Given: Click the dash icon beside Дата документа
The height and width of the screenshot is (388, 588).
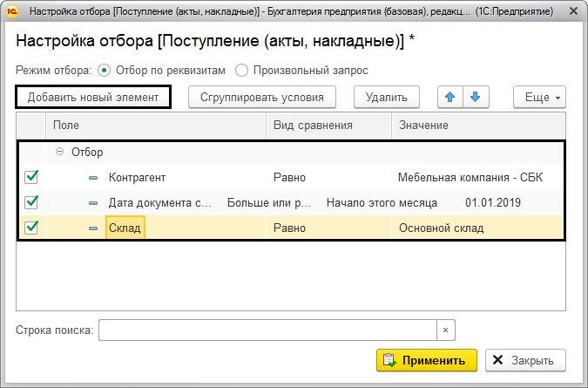Looking at the screenshot, I should [94, 203].
